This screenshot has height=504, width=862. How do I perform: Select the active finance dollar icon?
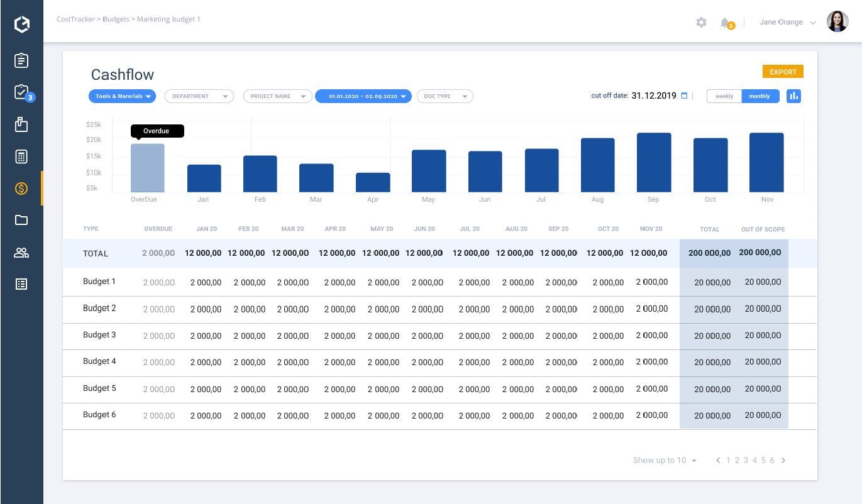pyautogui.click(x=21, y=189)
